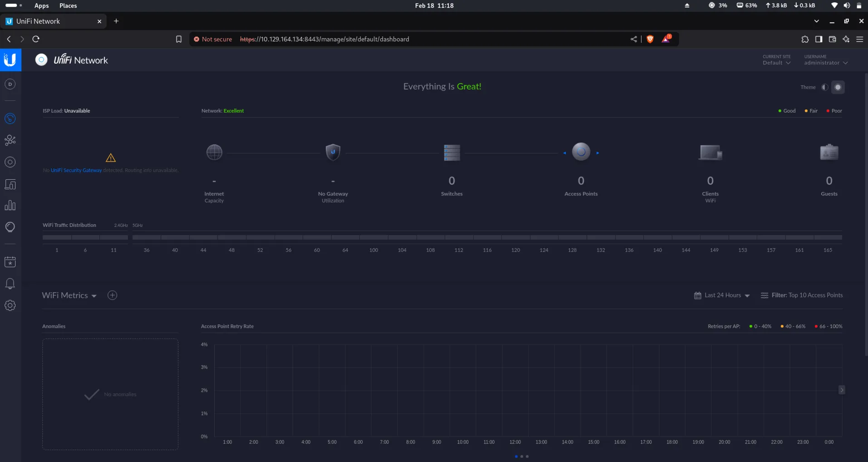The height and width of the screenshot is (462, 868).
Task: Click the Access Points label
Action: click(581, 194)
